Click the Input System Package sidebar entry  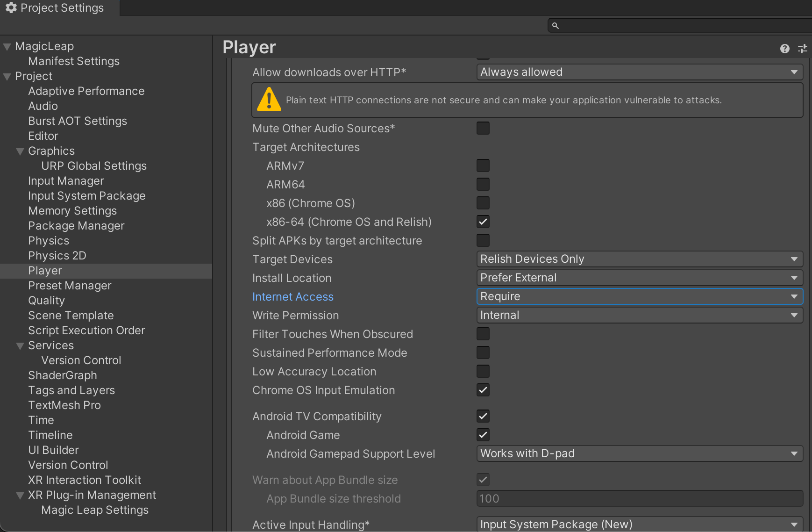coord(86,195)
